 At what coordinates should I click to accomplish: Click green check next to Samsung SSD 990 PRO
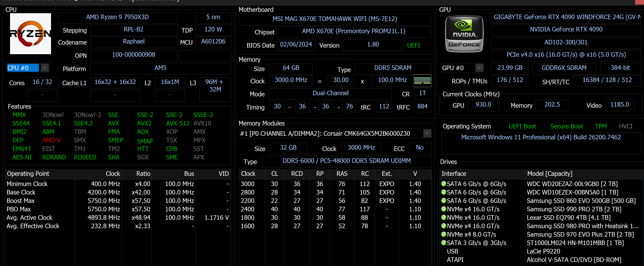click(x=444, y=209)
